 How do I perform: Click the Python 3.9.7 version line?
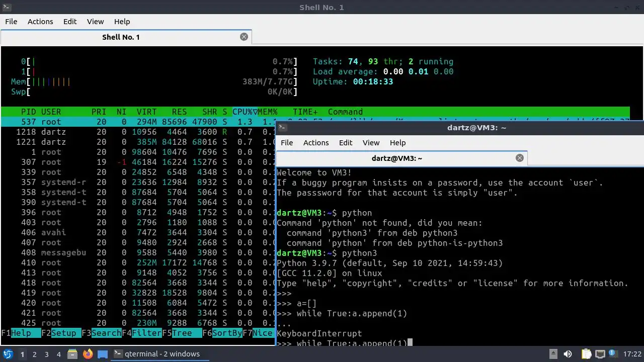click(x=390, y=263)
